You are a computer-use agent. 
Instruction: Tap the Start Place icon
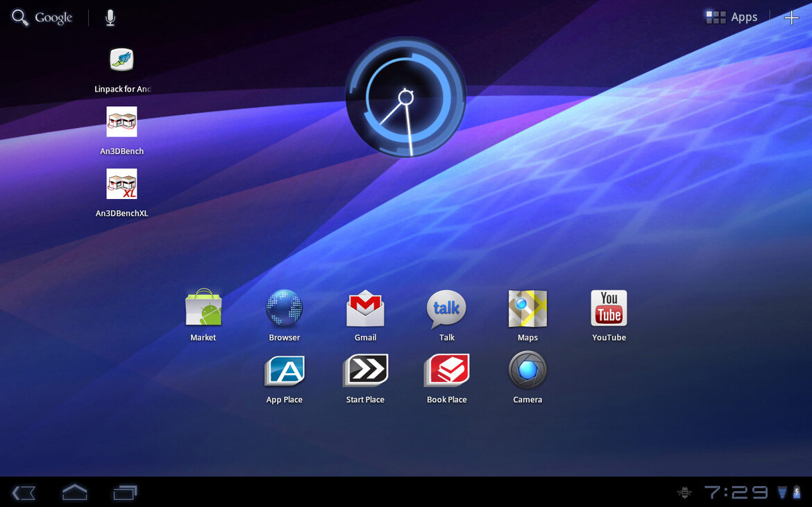click(x=365, y=370)
